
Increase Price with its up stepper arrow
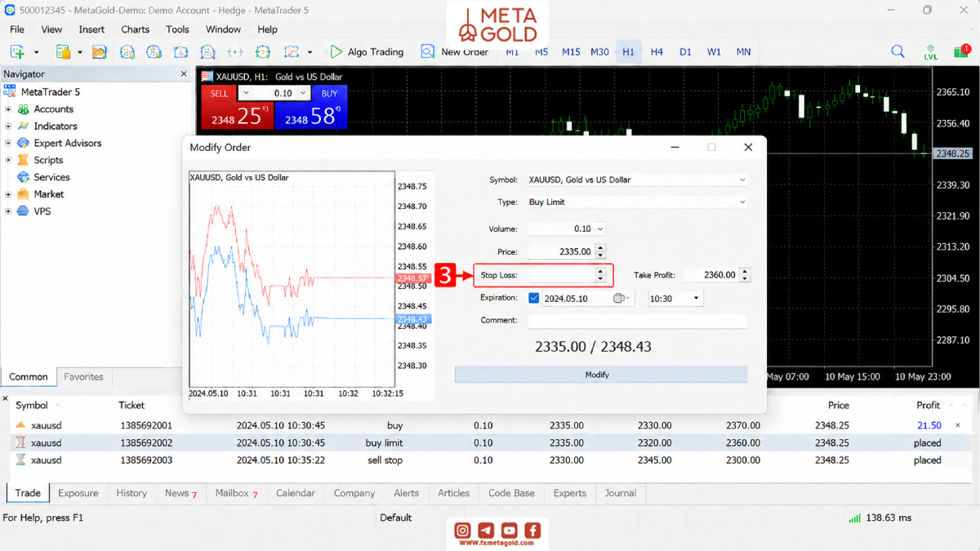click(601, 248)
